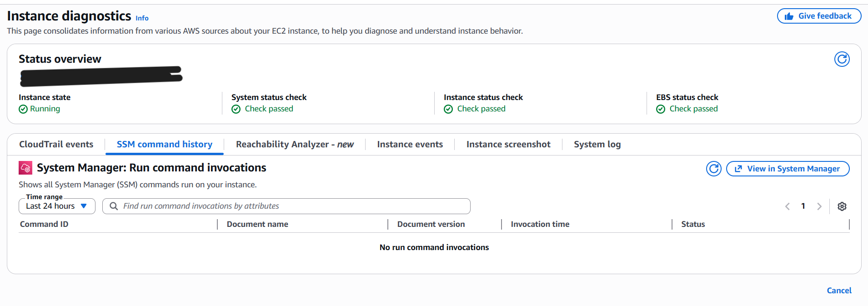This screenshot has width=868, height=306.
Task: Click the Instance status check passed icon
Action: coord(448,109)
